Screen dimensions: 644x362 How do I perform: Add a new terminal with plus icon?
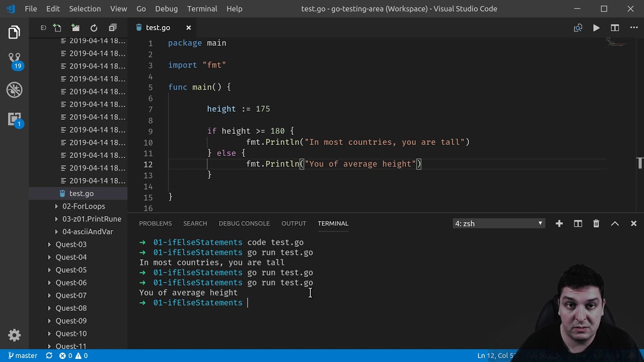coord(559,224)
